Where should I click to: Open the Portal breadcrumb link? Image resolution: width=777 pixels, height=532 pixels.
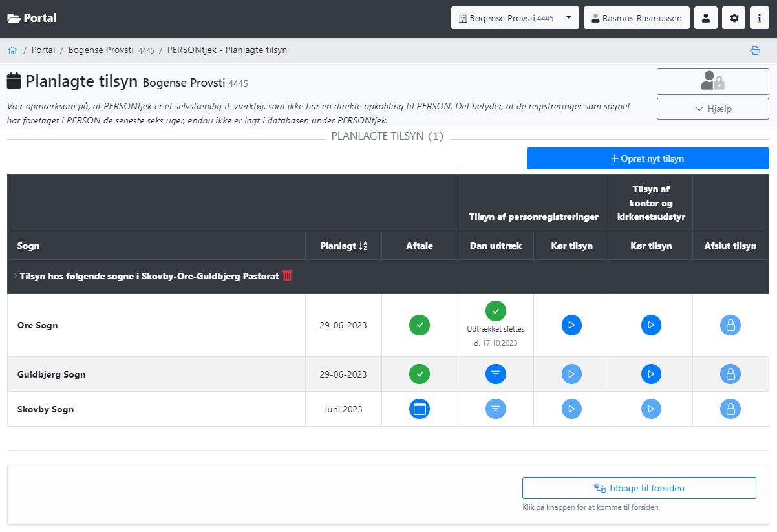pos(43,50)
